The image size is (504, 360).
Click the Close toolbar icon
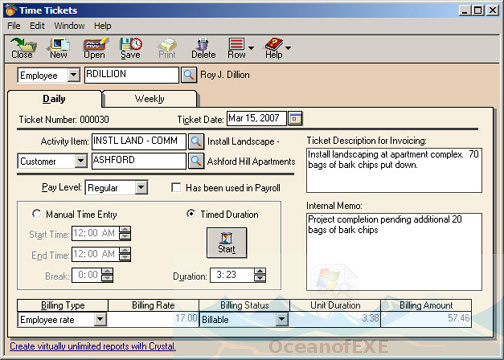pos(22,48)
